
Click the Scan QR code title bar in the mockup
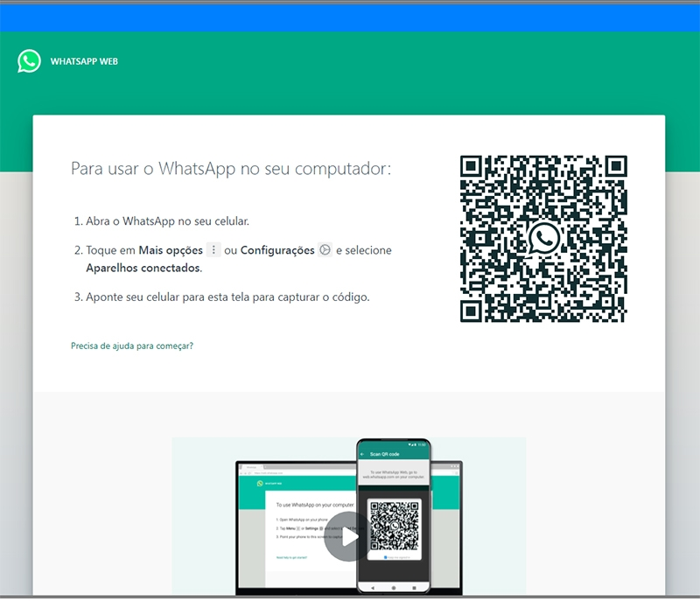click(x=385, y=454)
